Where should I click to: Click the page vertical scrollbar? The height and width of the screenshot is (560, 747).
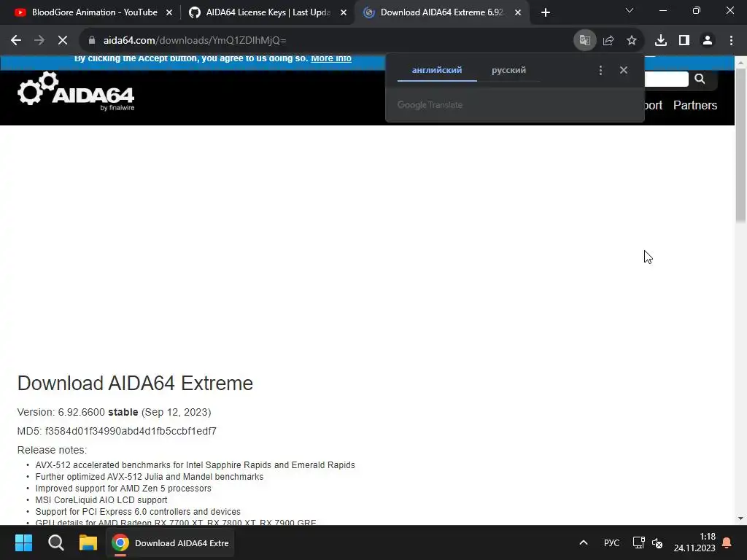[x=741, y=145]
